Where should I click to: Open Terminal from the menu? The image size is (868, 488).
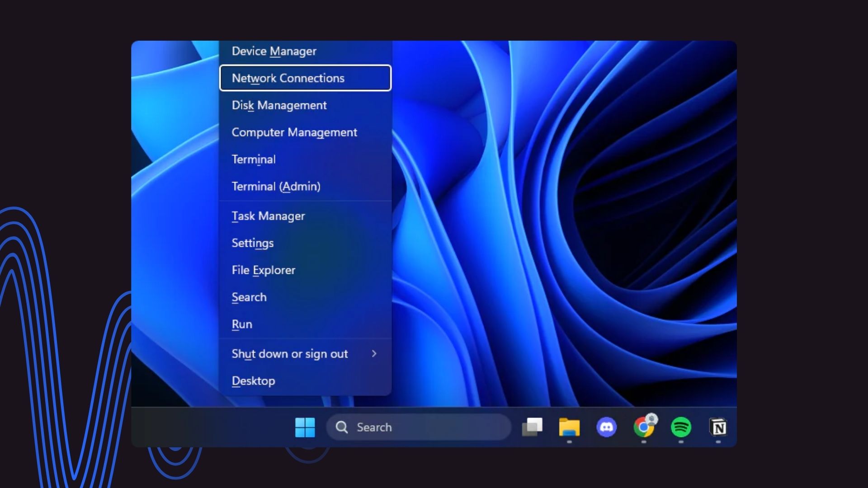pyautogui.click(x=305, y=160)
